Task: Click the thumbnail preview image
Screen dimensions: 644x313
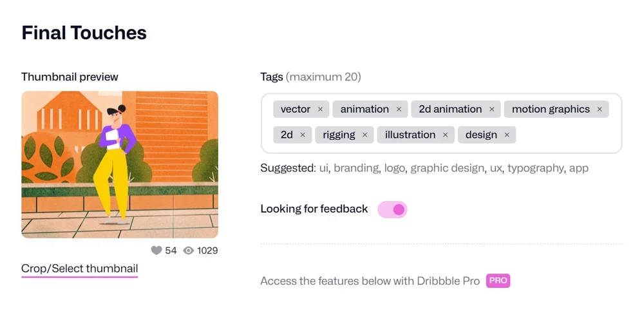Action: coord(120,165)
